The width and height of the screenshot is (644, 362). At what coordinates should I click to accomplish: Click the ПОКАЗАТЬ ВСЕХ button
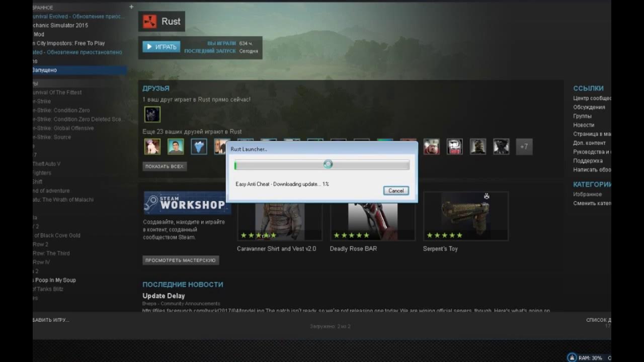pyautogui.click(x=165, y=166)
